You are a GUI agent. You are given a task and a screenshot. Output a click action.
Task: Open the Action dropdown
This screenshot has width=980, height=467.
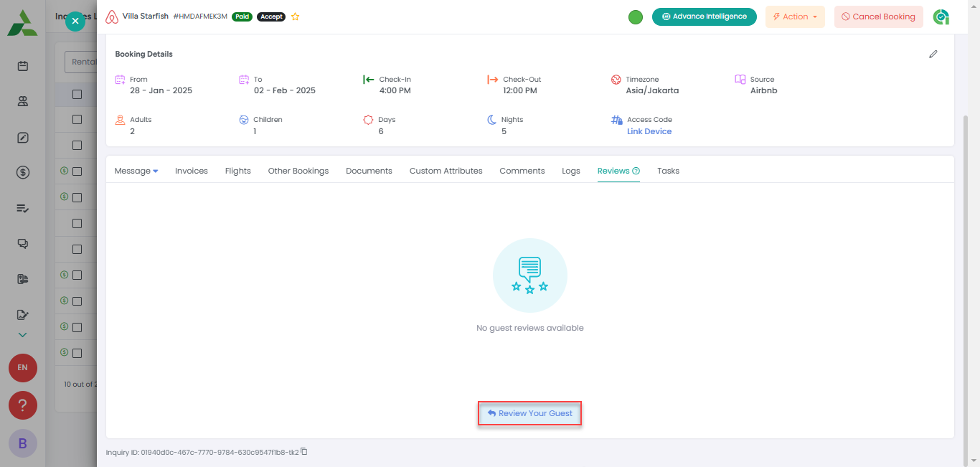(795, 16)
